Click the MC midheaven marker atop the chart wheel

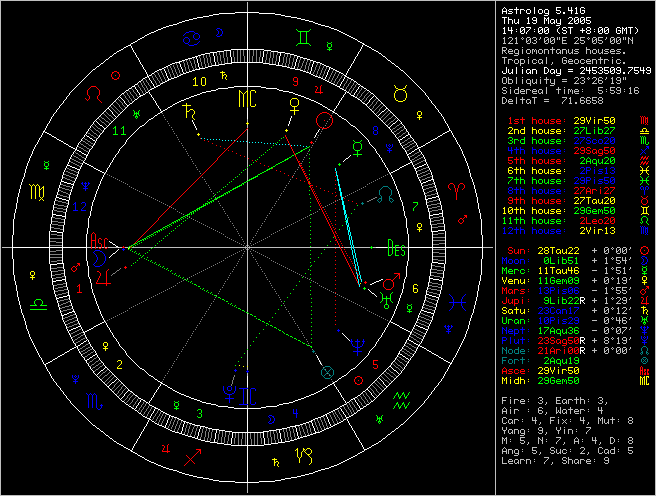coord(247,99)
